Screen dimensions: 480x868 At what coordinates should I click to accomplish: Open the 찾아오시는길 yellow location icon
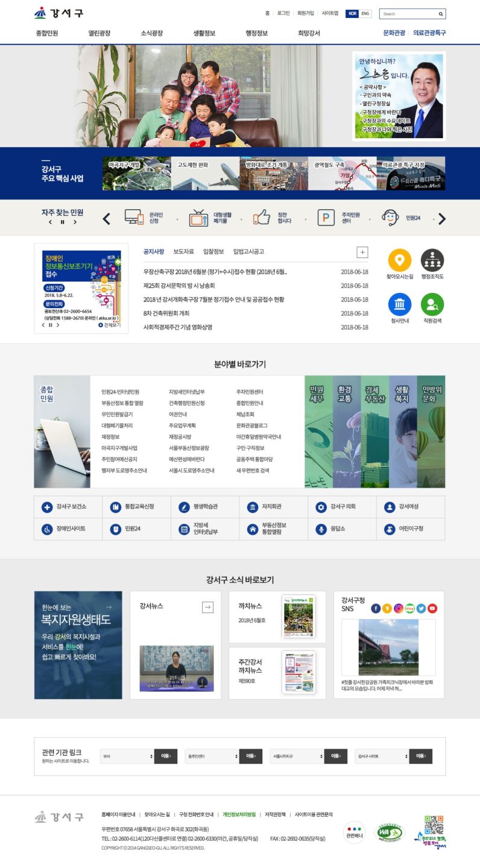(x=399, y=260)
